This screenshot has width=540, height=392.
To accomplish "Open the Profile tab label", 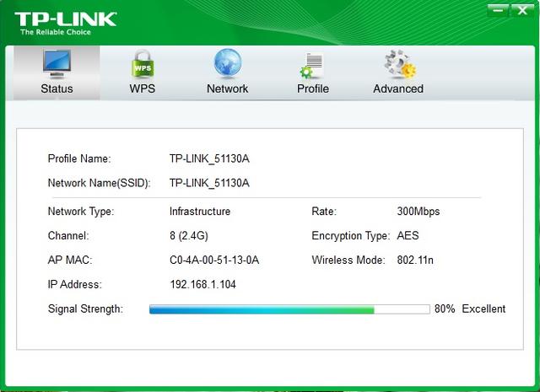I will pos(313,89).
